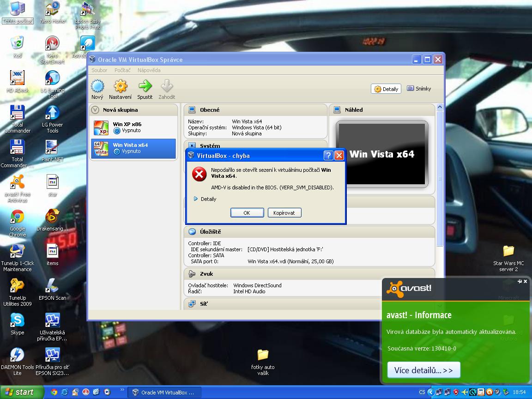Select DAEMON Tools Lite desktop icon
532x399 pixels.
coord(17,361)
